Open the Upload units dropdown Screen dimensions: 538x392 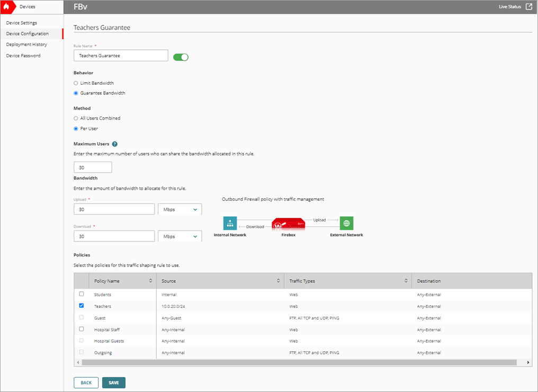tap(179, 209)
